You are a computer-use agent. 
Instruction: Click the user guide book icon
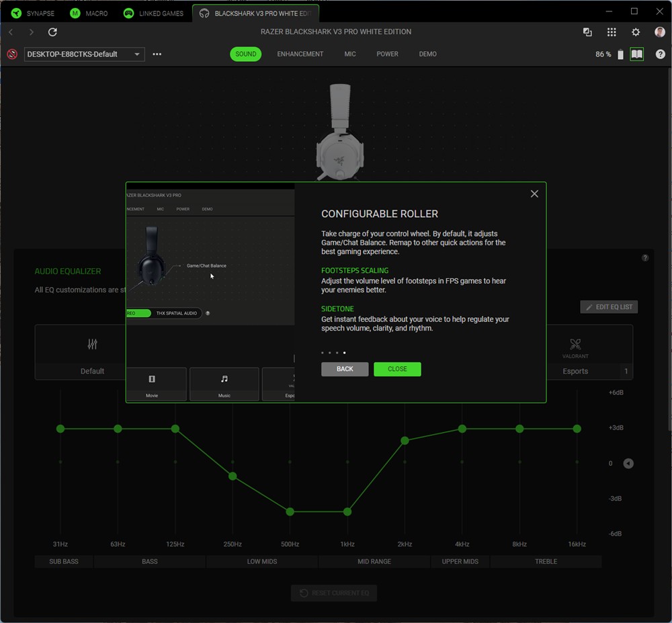636,54
